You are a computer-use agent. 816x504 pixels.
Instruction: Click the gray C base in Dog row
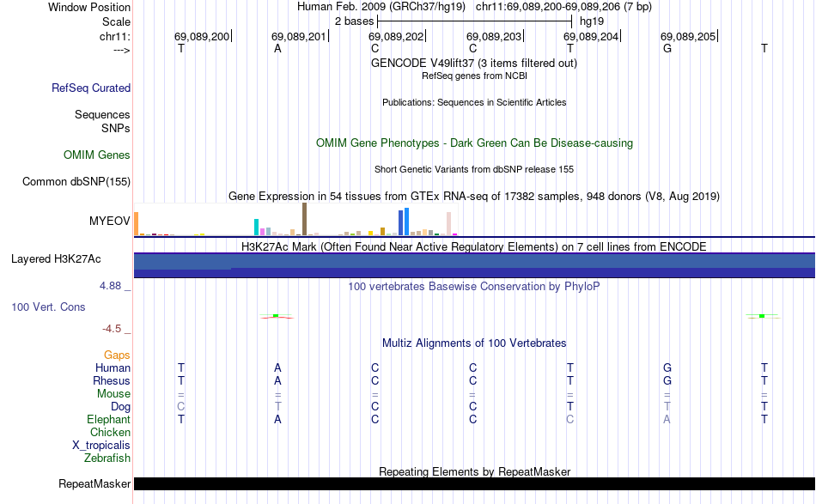pos(180,407)
